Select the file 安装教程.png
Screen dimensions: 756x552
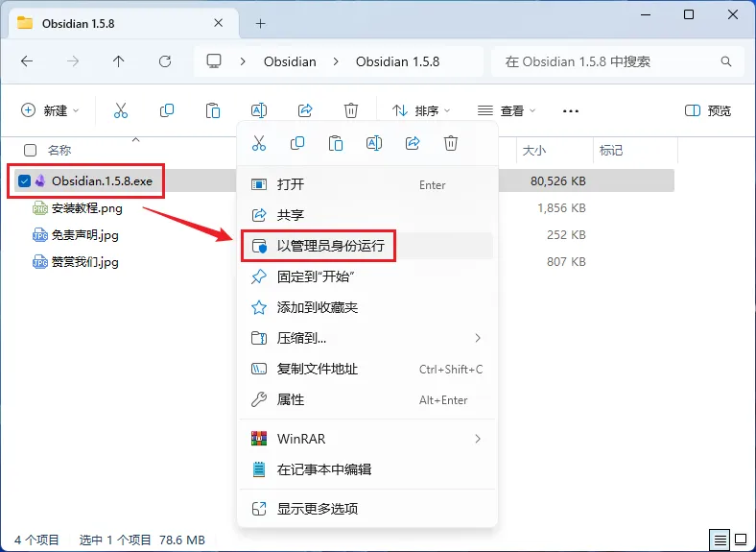tap(86, 208)
